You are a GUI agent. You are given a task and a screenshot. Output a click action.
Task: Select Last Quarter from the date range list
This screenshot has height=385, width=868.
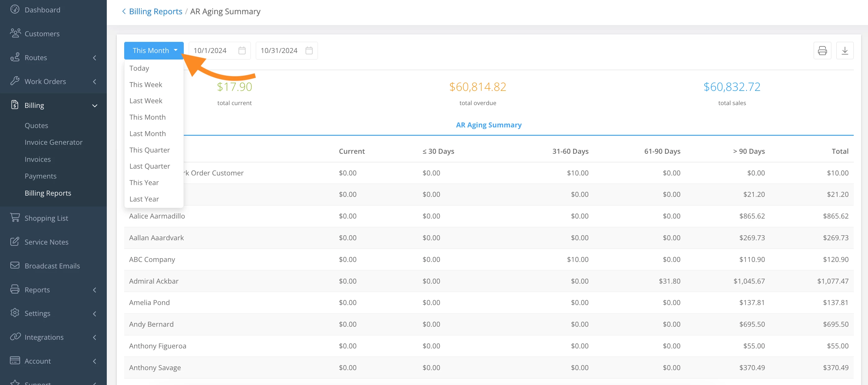click(150, 166)
